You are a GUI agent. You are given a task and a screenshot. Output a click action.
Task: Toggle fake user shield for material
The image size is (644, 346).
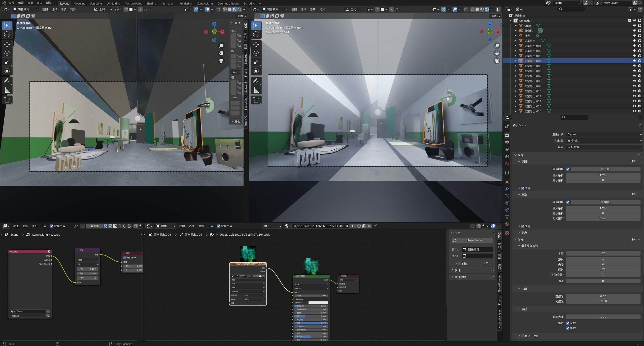click(x=359, y=226)
